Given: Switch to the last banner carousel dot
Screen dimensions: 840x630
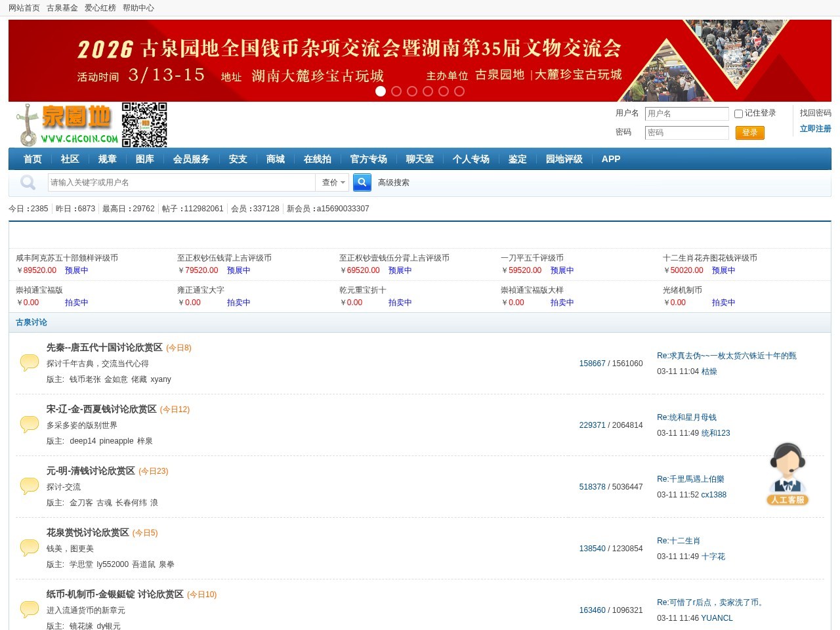Looking at the screenshot, I should click(x=459, y=91).
